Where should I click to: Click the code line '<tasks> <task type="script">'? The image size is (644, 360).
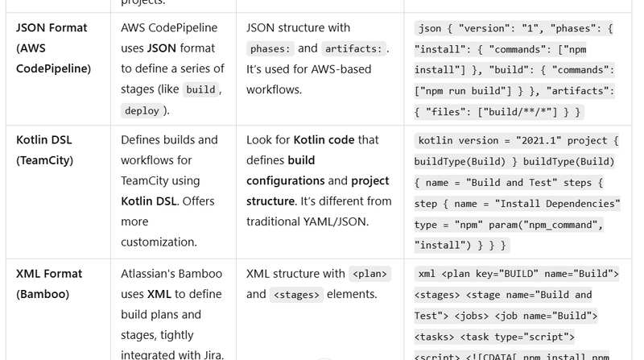click(494, 337)
